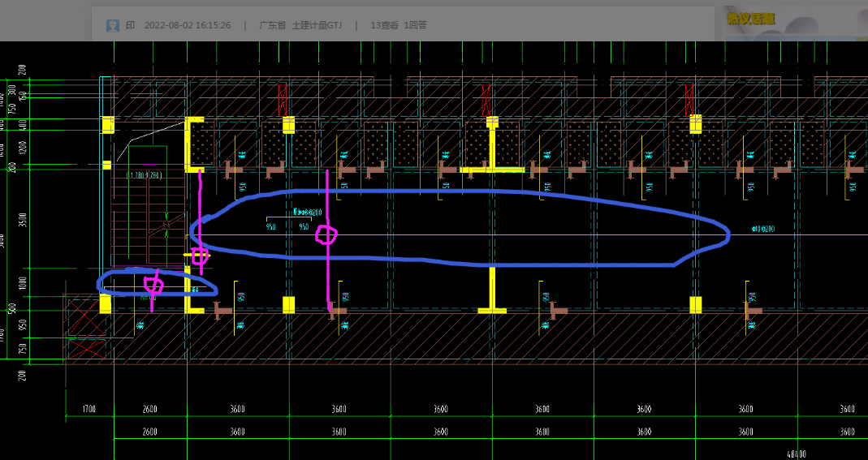The width and height of the screenshot is (868, 460).
Task: Click the user avatar icon beside 印
Action: 112,25
